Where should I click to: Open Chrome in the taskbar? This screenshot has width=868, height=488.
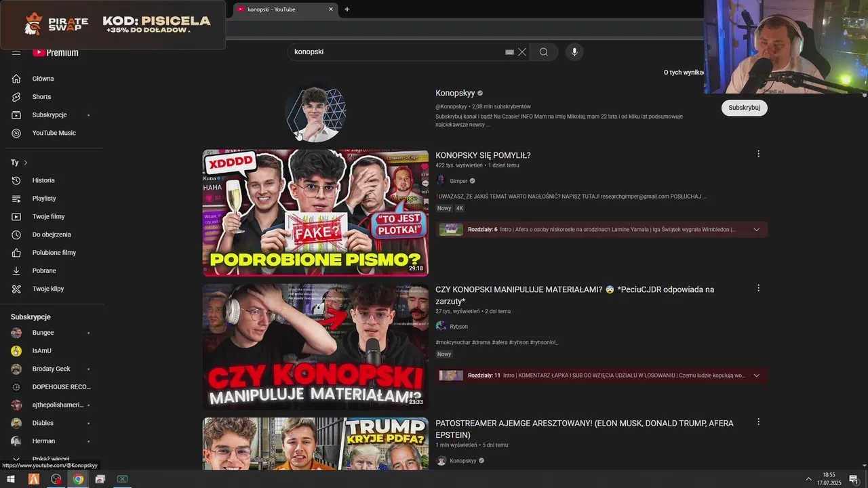[x=78, y=479]
